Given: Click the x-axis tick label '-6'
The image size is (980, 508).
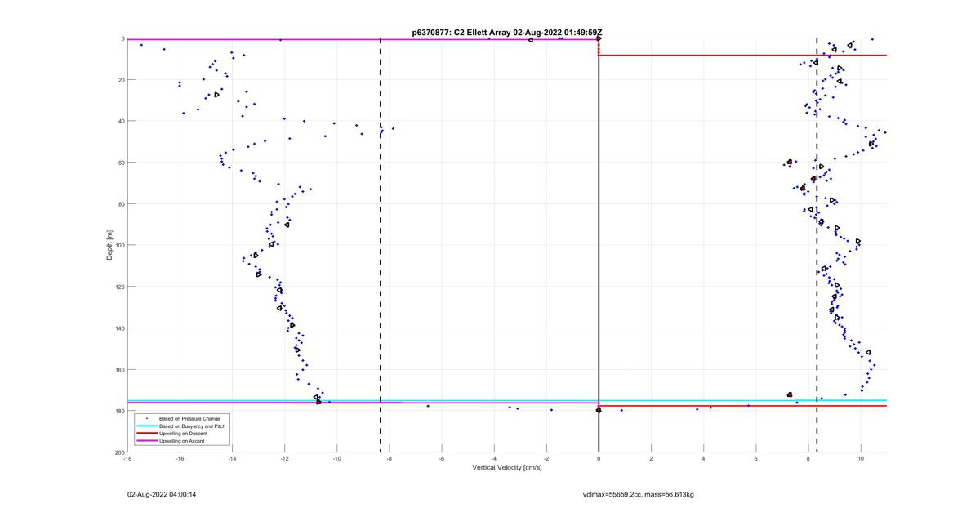Looking at the screenshot, I should (442, 458).
